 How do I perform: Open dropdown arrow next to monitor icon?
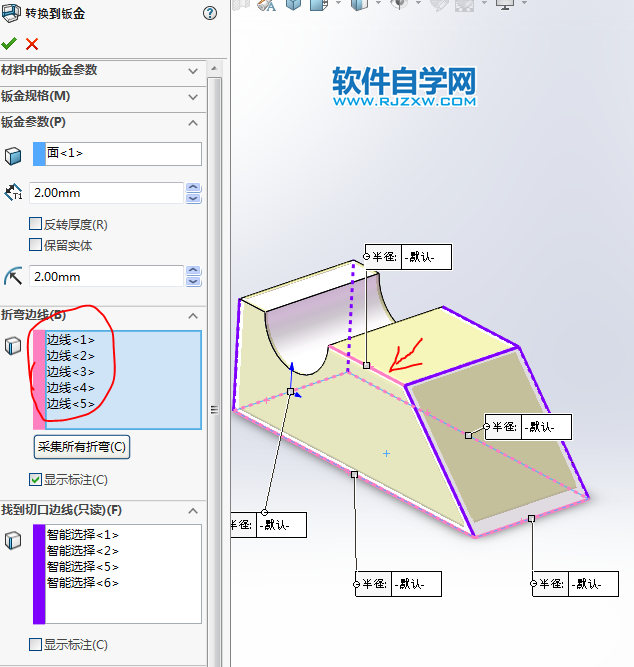pyautogui.click(x=524, y=3)
